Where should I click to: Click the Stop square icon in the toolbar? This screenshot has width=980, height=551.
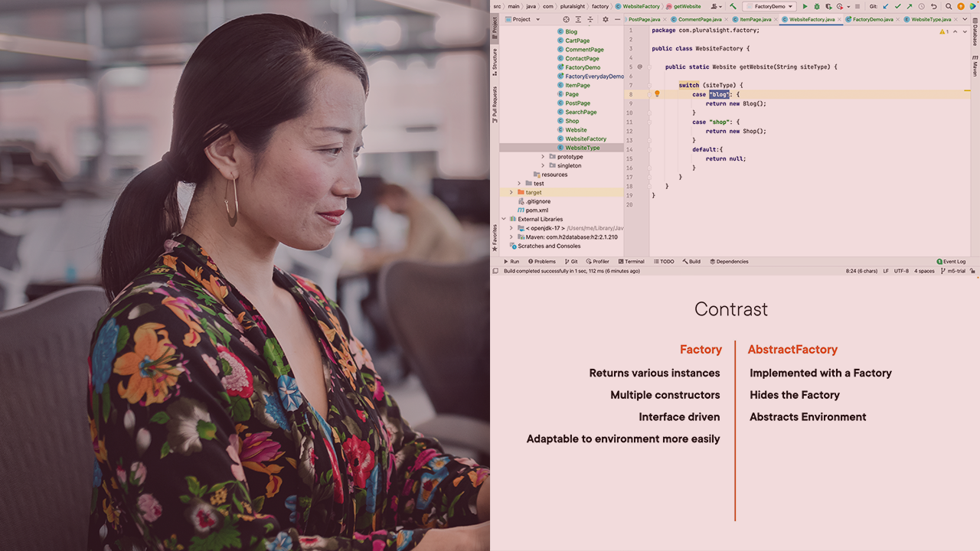(x=857, y=6)
